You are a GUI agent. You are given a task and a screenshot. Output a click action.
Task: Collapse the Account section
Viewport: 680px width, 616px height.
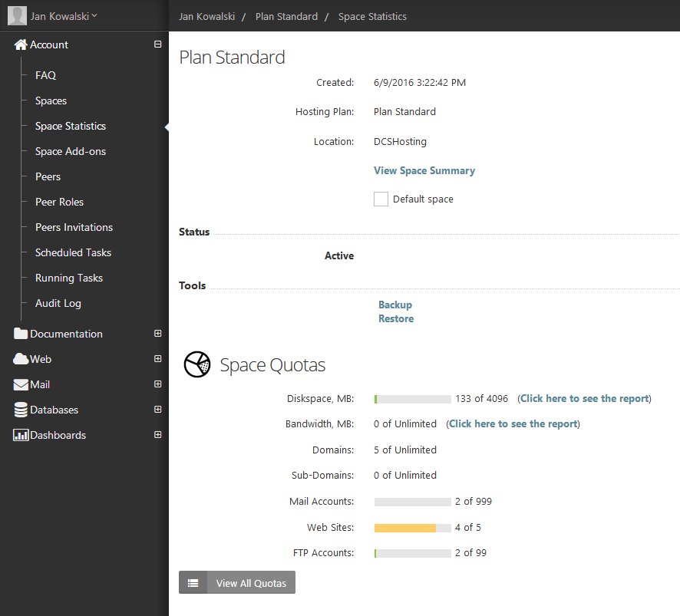(158, 44)
